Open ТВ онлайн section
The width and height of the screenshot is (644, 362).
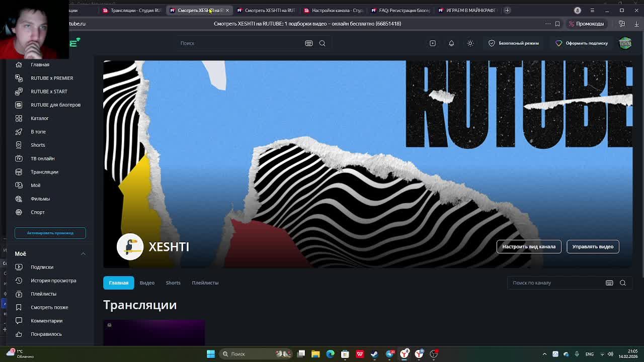click(x=42, y=158)
